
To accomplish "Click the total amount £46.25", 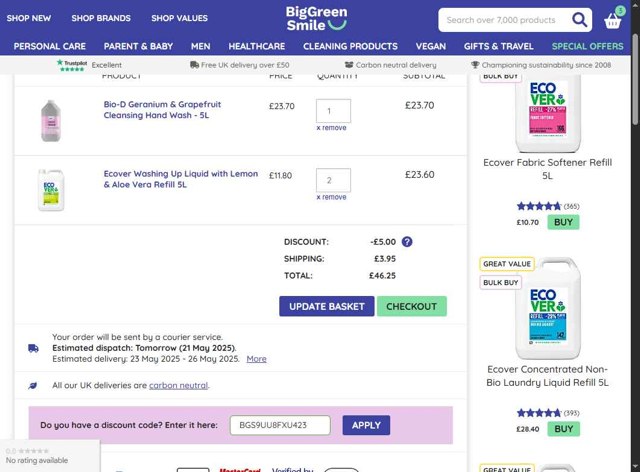I will click(x=382, y=276).
